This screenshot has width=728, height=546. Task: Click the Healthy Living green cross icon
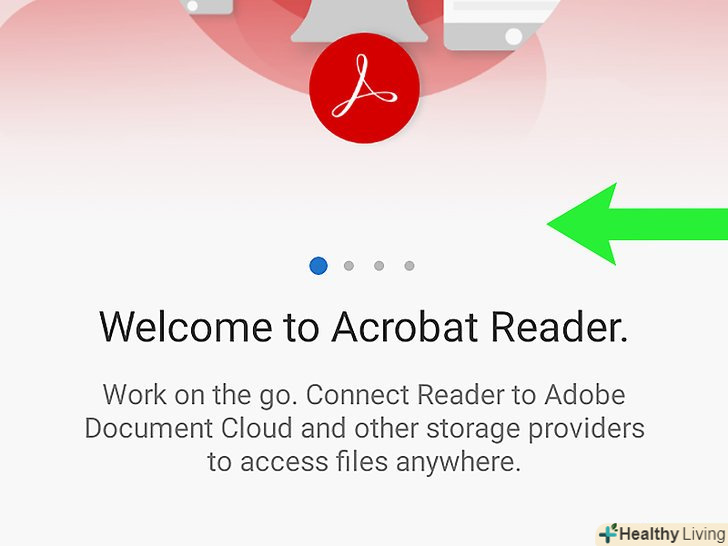608,533
